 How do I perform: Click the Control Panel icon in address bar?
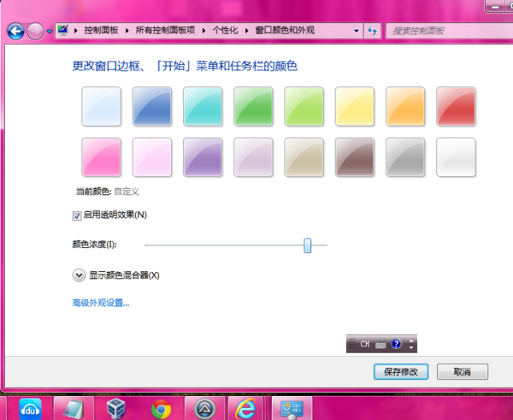pyautogui.click(x=62, y=31)
